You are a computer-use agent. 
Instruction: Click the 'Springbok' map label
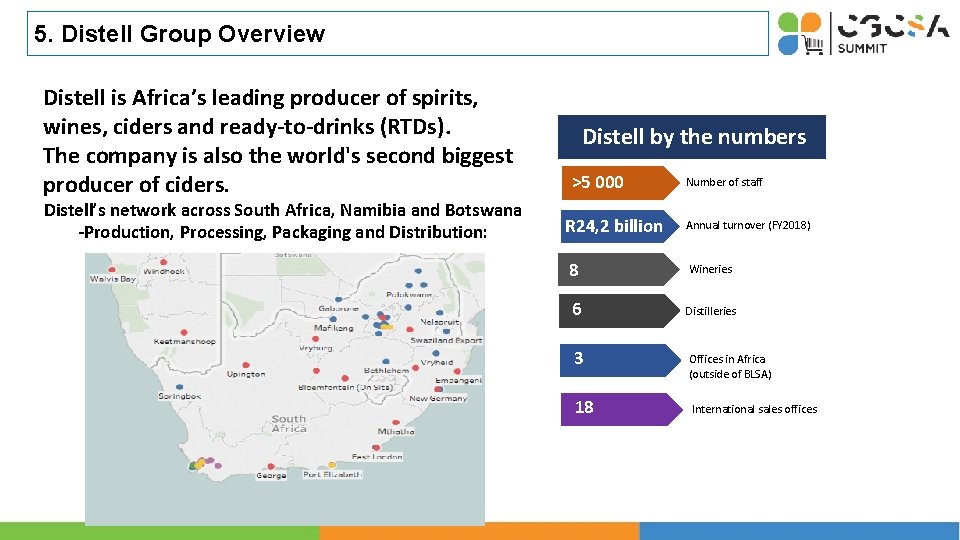tap(179, 396)
